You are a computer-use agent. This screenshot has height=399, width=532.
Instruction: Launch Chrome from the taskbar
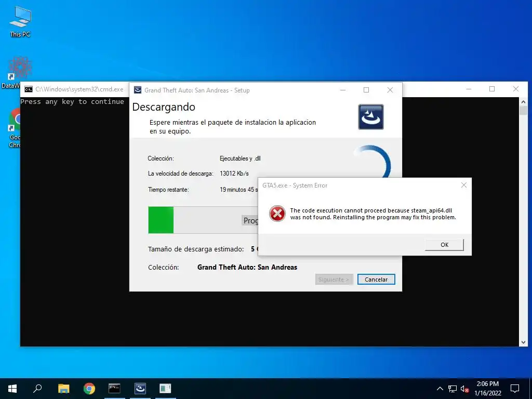pyautogui.click(x=89, y=389)
